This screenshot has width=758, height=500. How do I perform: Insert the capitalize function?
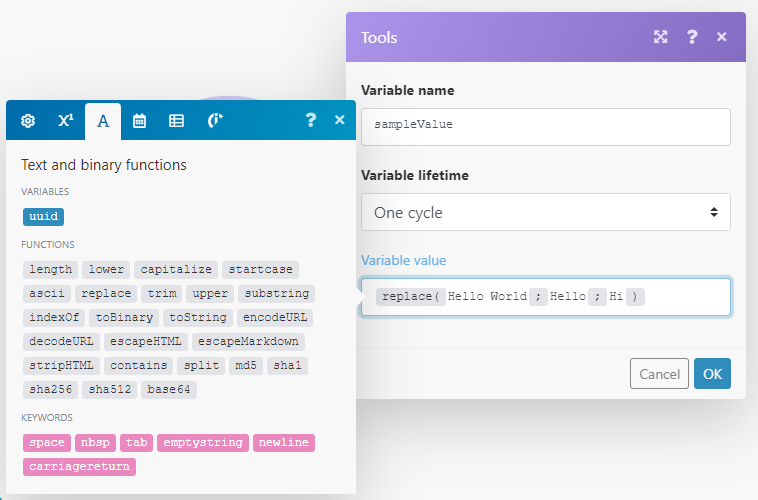[176, 270]
